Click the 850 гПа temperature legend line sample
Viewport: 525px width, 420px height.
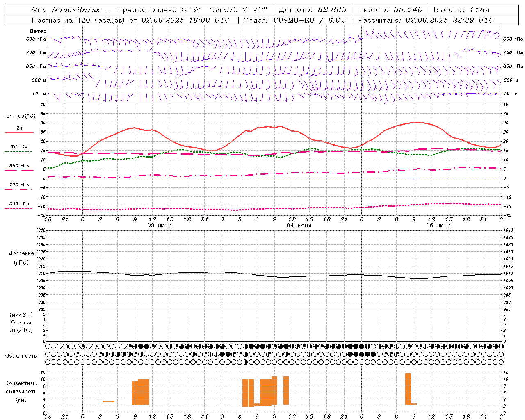[19, 170]
